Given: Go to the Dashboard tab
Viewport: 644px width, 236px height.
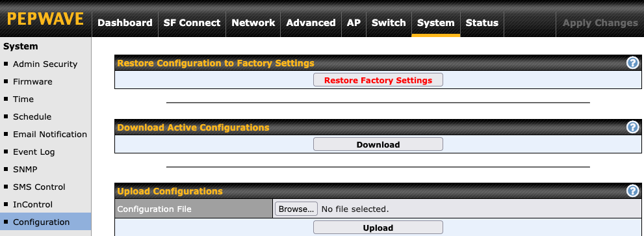Looking at the screenshot, I should 125,23.
